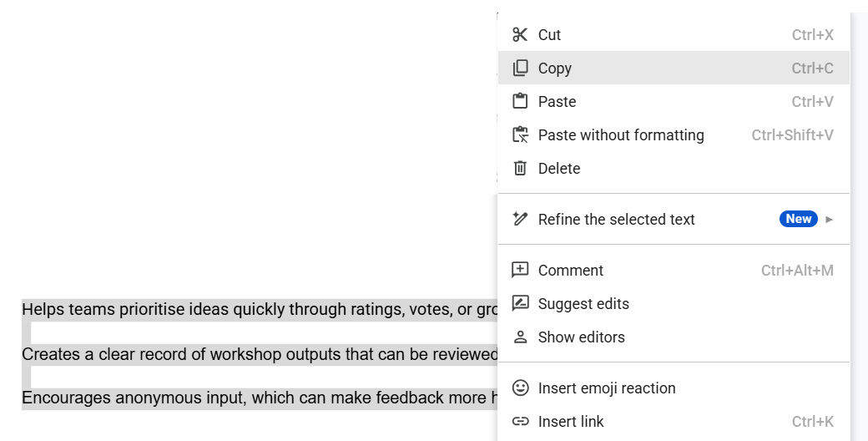Viewport: 868px width, 441px height.
Task: Click the Suggest edits icon
Action: coord(520,303)
